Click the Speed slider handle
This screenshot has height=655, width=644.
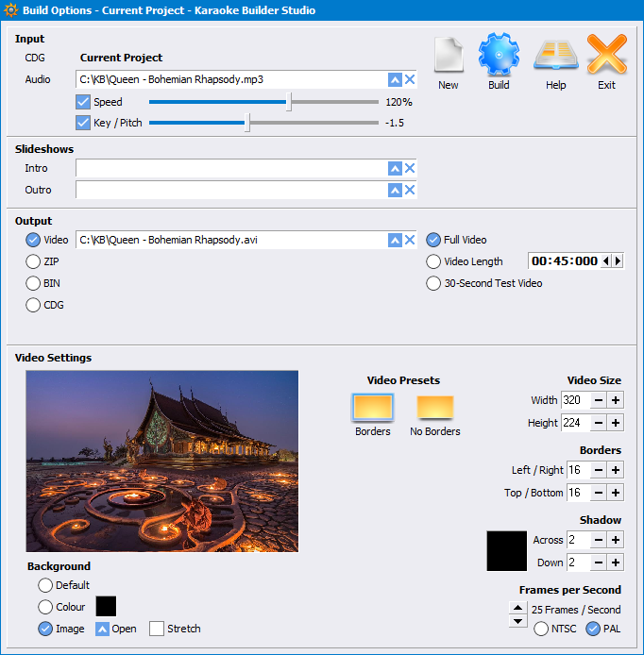(x=289, y=102)
